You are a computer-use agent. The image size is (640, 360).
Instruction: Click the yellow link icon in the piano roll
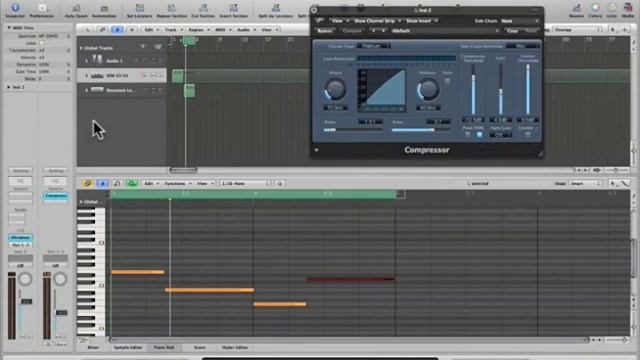pyautogui.click(x=87, y=184)
